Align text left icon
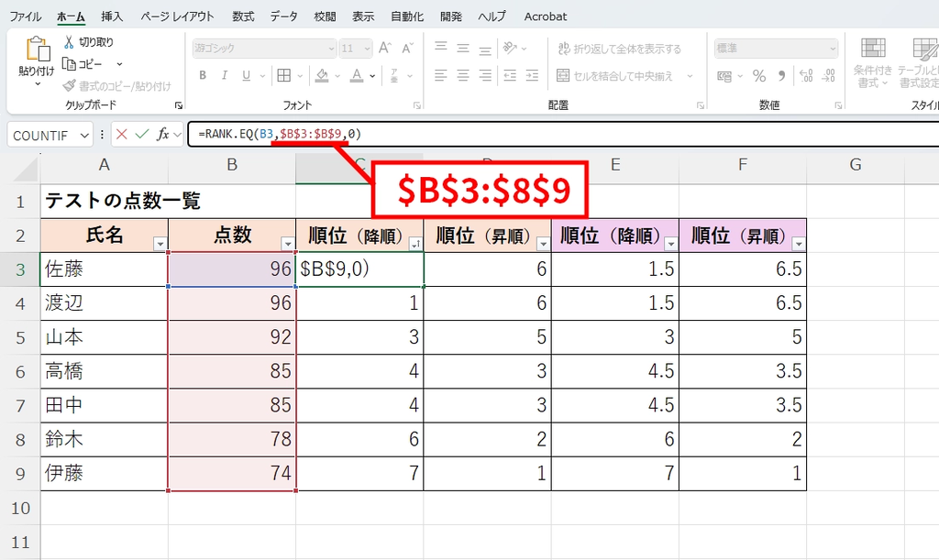The width and height of the screenshot is (939, 560). tap(441, 75)
